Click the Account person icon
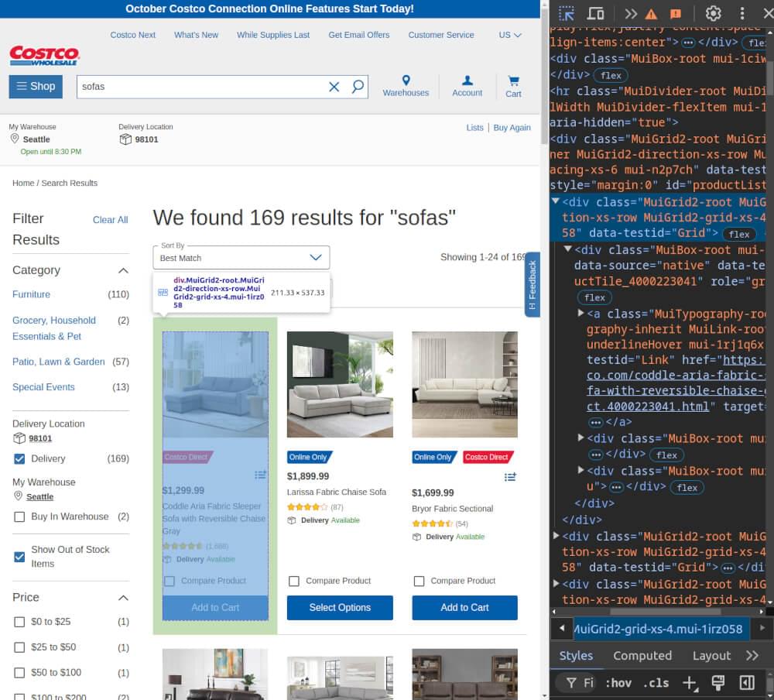The height and width of the screenshot is (700, 774). (x=467, y=83)
